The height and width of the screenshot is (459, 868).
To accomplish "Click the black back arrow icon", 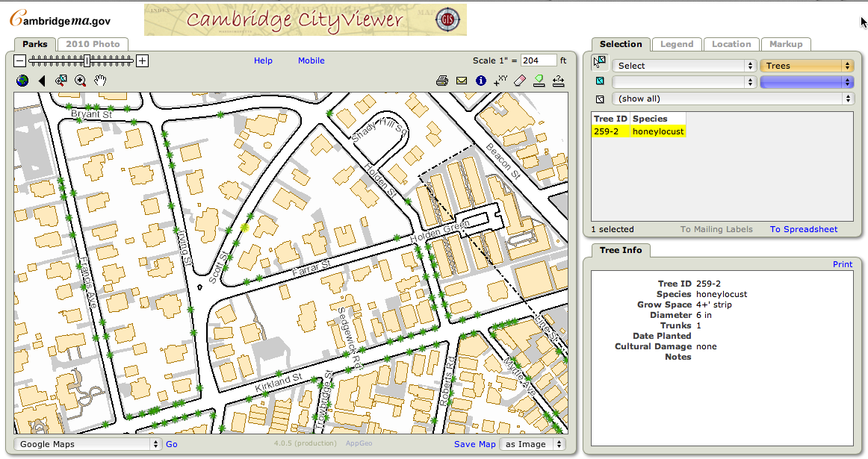I will click(42, 81).
